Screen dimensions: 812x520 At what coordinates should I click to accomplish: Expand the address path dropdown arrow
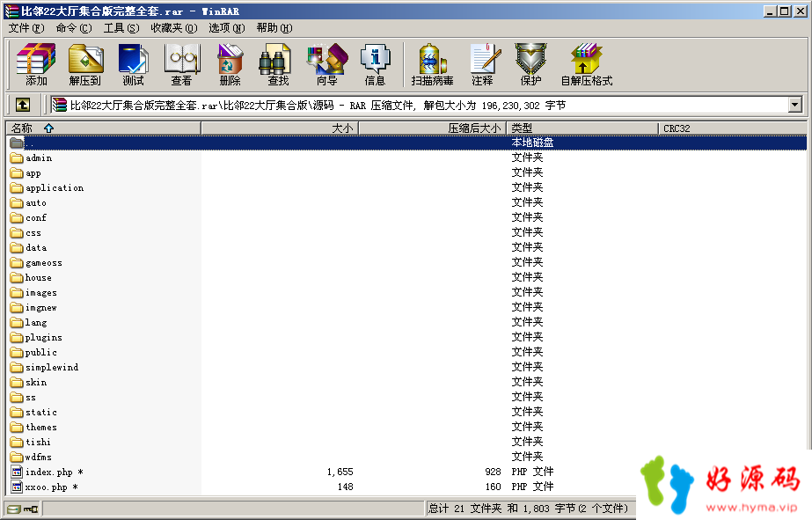pyautogui.click(x=795, y=105)
